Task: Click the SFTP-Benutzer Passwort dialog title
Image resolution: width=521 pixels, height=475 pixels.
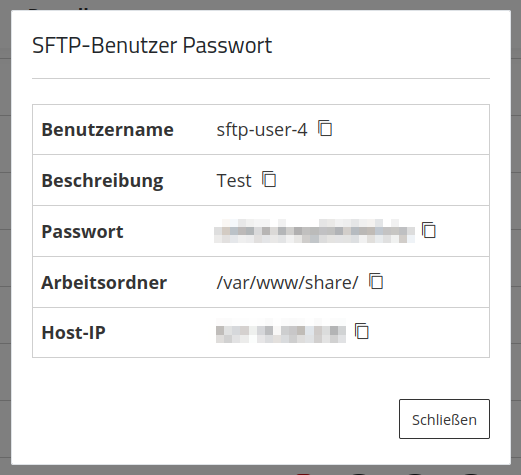Action: pos(152,45)
